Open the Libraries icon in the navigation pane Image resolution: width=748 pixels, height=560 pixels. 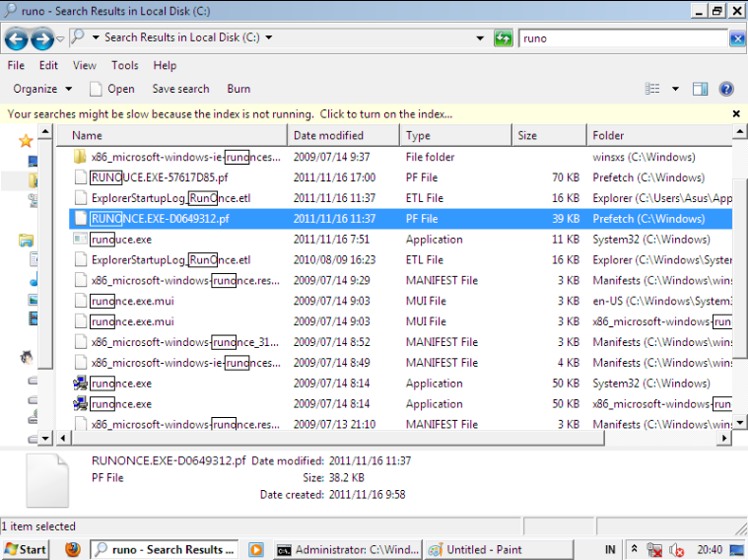click(x=26, y=241)
